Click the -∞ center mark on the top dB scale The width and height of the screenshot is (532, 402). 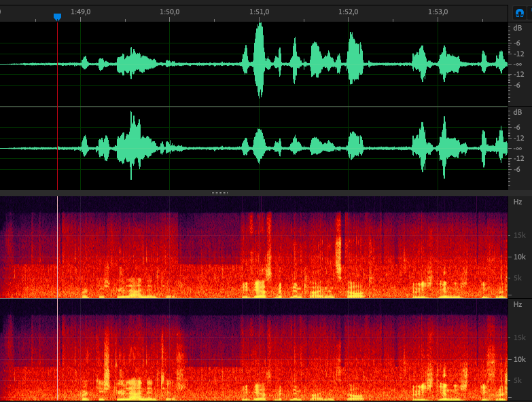point(518,65)
